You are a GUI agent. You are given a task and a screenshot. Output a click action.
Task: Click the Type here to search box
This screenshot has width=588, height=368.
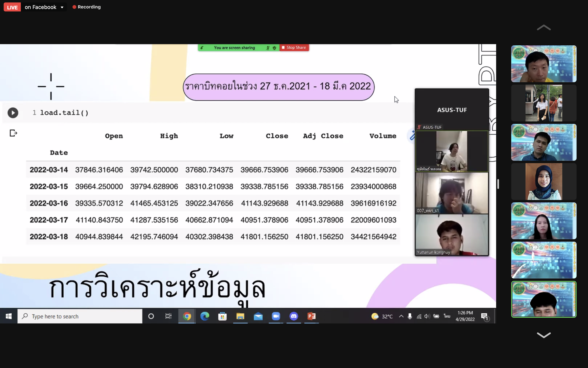[80, 316]
